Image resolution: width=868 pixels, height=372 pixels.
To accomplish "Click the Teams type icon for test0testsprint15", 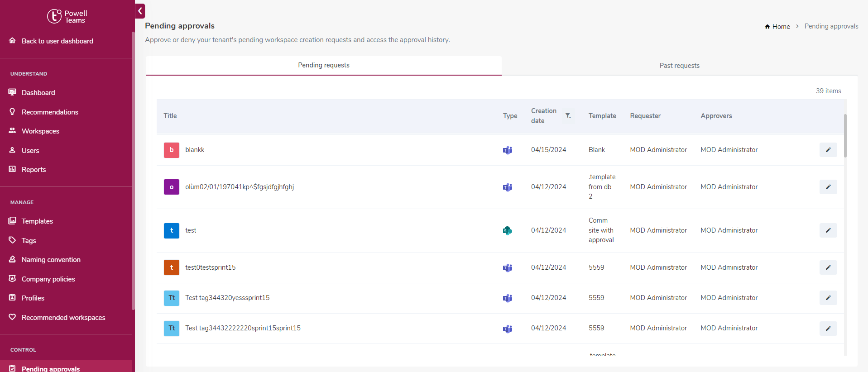I will pos(508,268).
